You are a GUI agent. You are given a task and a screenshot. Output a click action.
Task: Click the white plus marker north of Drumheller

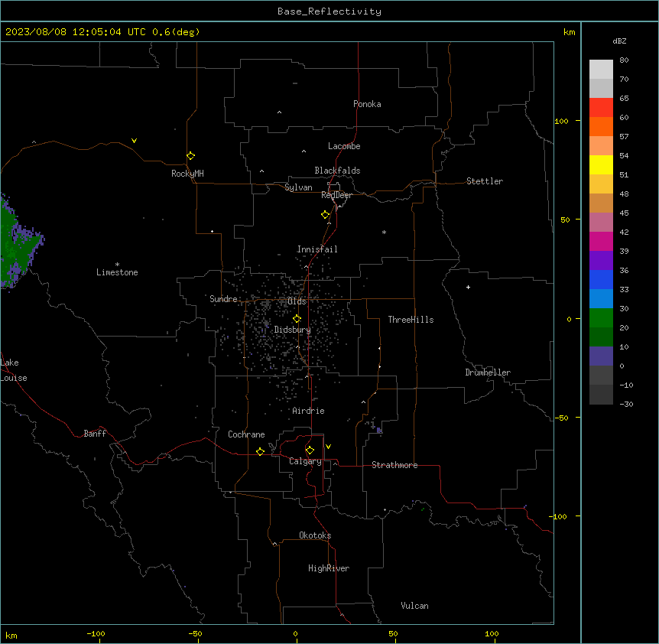pos(468,287)
